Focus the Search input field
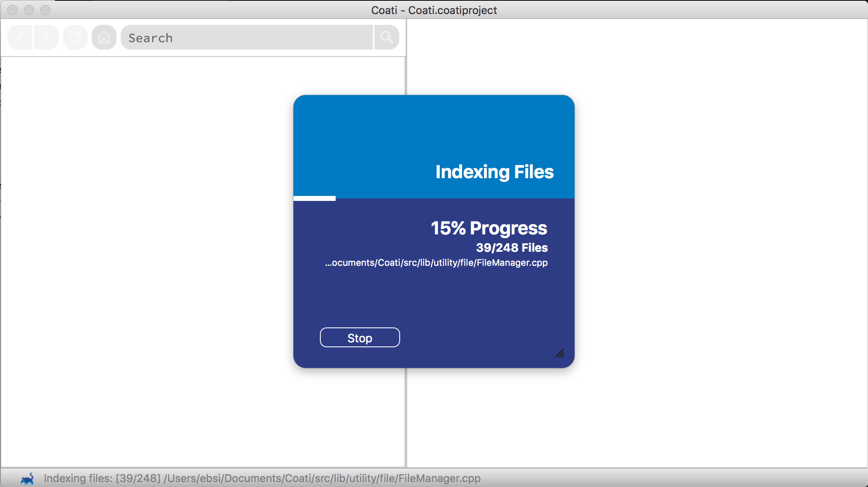 [x=247, y=38]
